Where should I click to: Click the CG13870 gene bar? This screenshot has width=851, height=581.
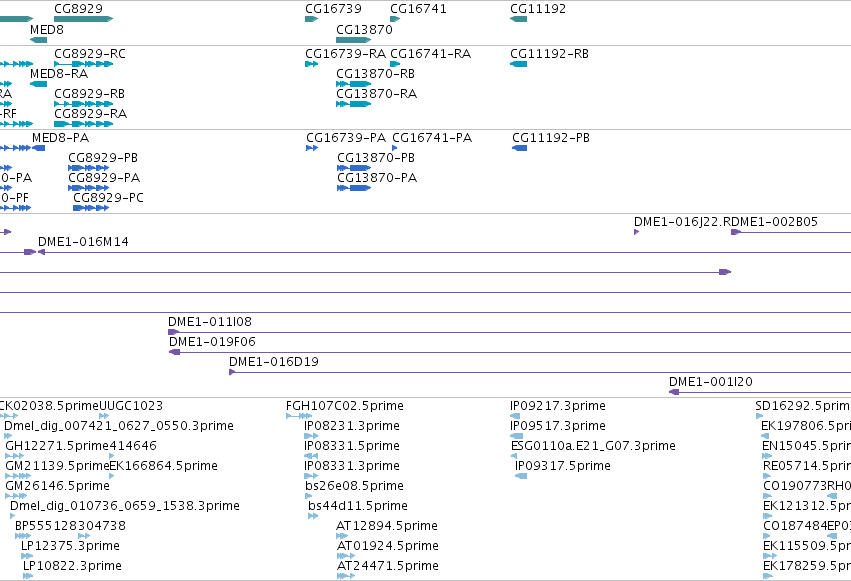tap(354, 40)
